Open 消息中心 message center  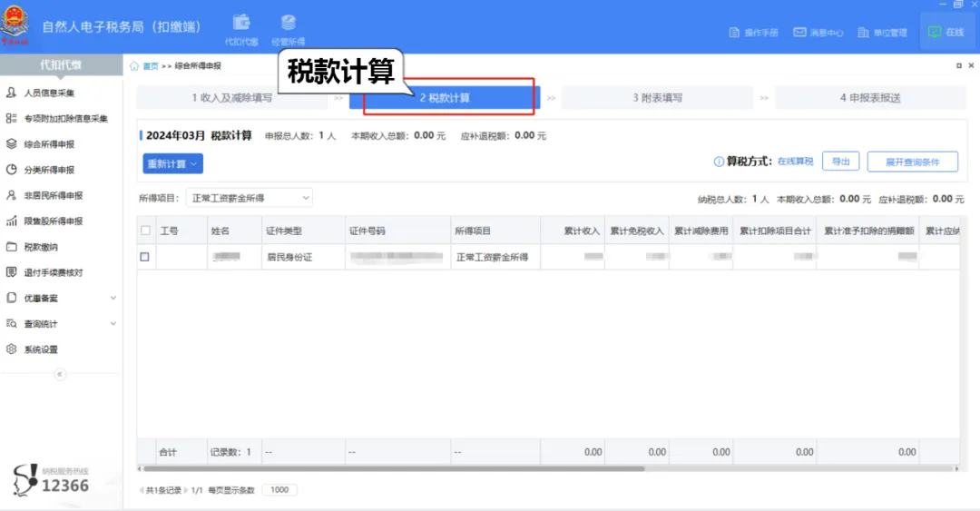[818, 33]
